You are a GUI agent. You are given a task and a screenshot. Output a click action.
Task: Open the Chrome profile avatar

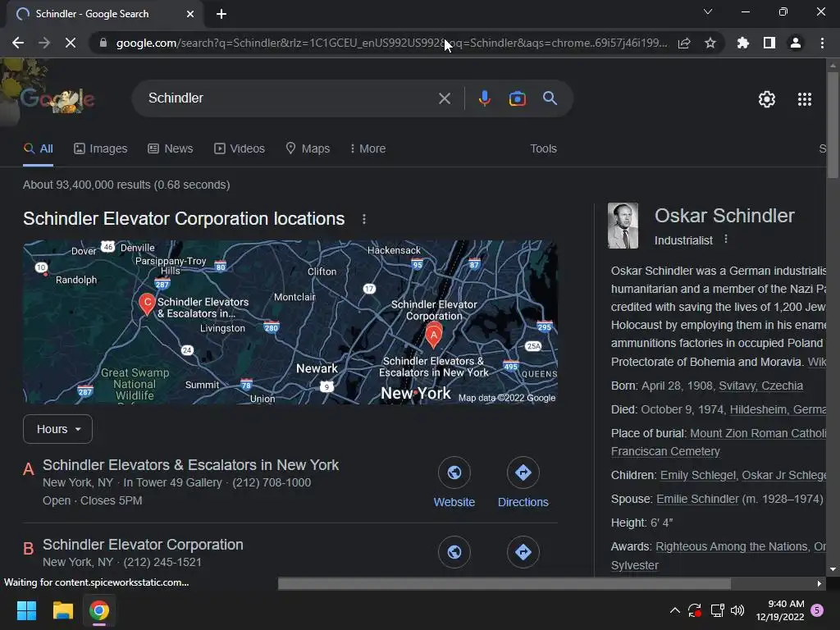[796, 43]
